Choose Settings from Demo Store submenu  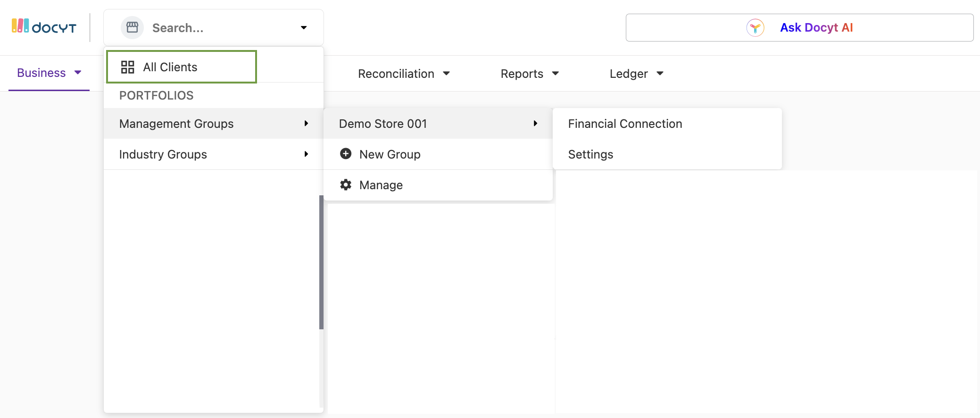pyautogui.click(x=590, y=154)
